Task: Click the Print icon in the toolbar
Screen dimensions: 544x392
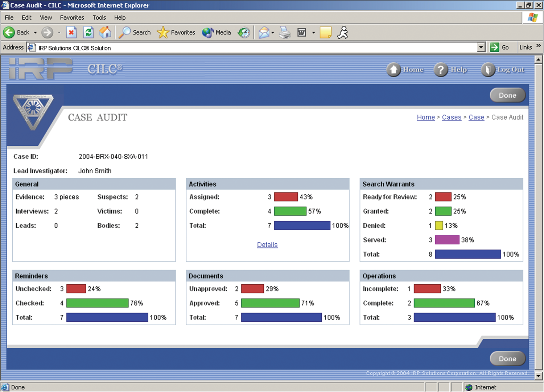Action: [x=285, y=33]
